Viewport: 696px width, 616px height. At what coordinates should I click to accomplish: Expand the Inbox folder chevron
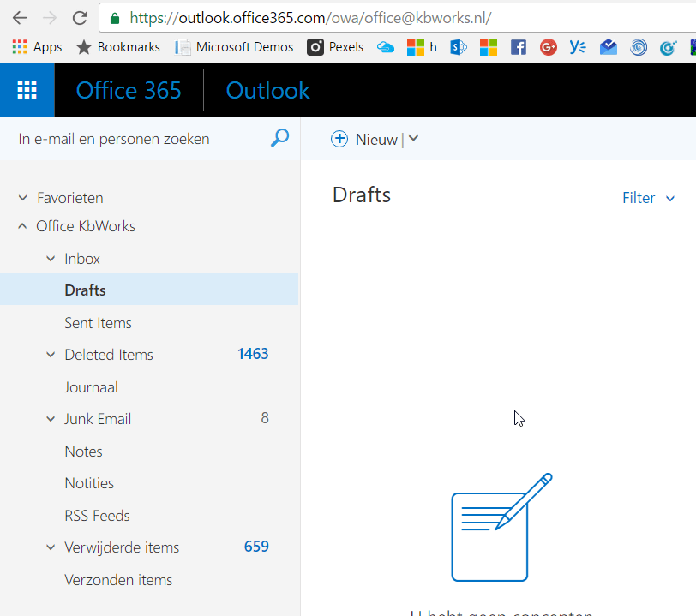coord(51,259)
